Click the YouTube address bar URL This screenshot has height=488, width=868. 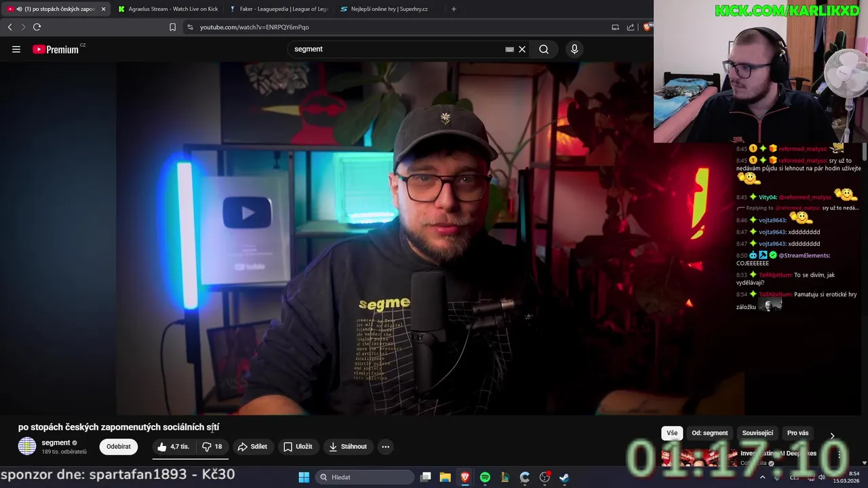pos(254,27)
